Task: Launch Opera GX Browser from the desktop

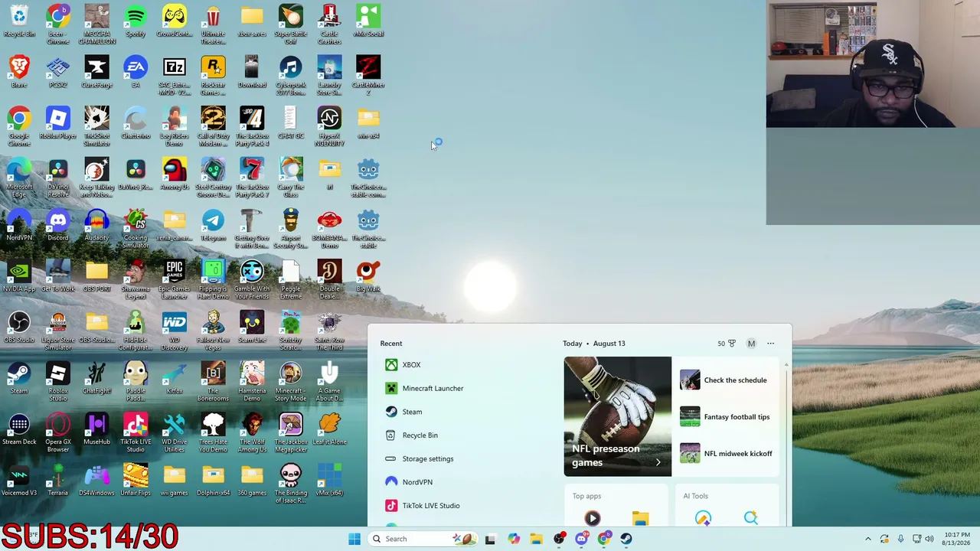Action: (58, 433)
